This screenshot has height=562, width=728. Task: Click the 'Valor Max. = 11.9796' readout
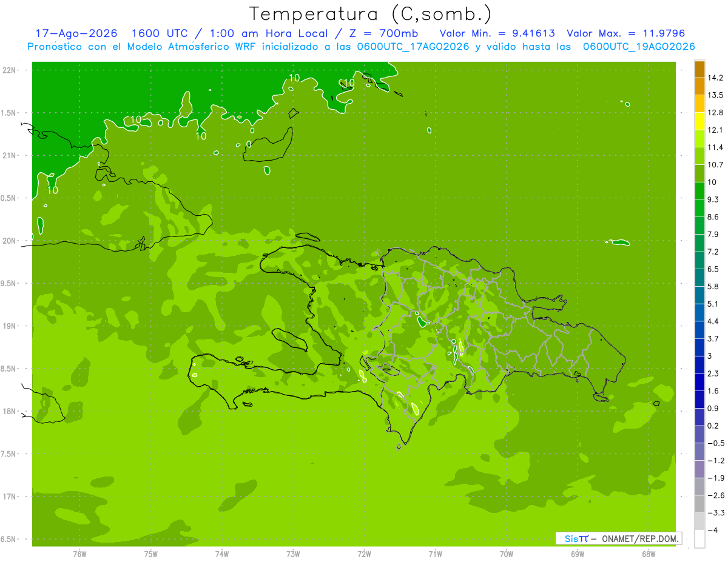pos(626,33)
